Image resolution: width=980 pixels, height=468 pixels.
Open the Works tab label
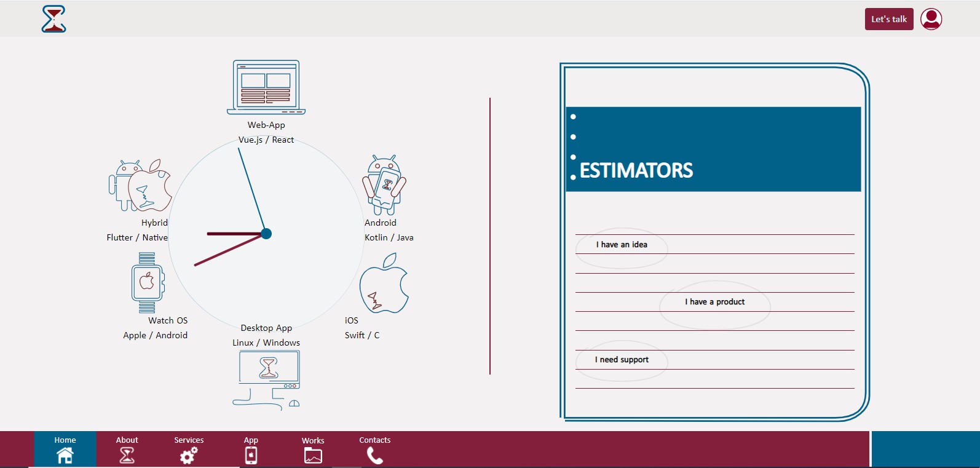click(x=313, y=440)
